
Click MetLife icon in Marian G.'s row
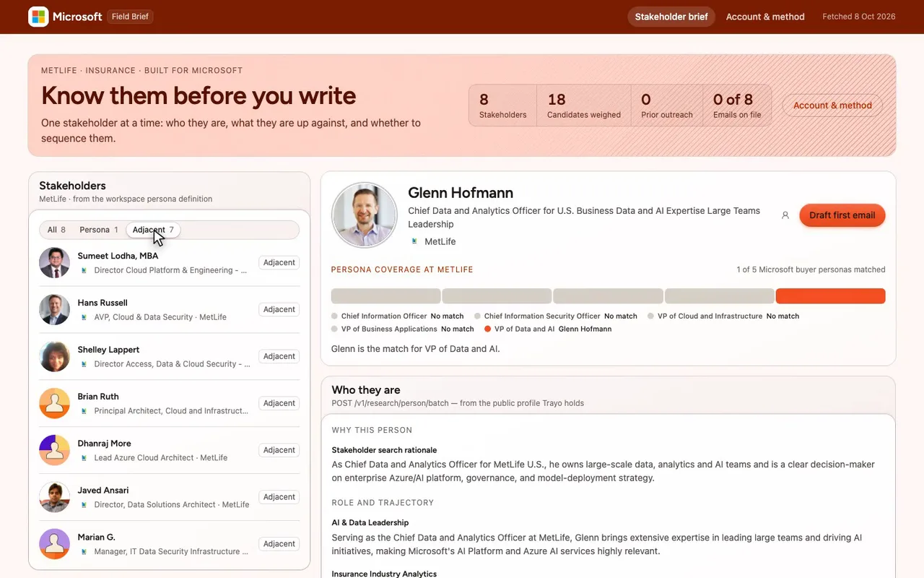tap(84, 552)
